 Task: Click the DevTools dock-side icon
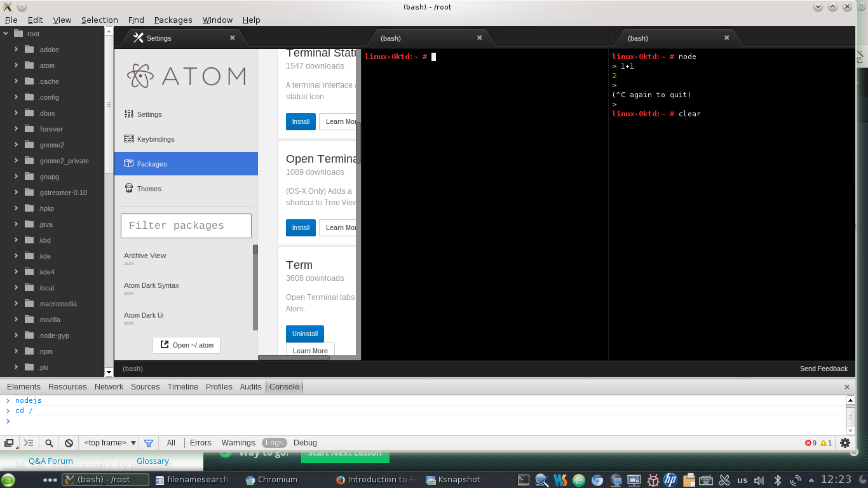(9, 443)
